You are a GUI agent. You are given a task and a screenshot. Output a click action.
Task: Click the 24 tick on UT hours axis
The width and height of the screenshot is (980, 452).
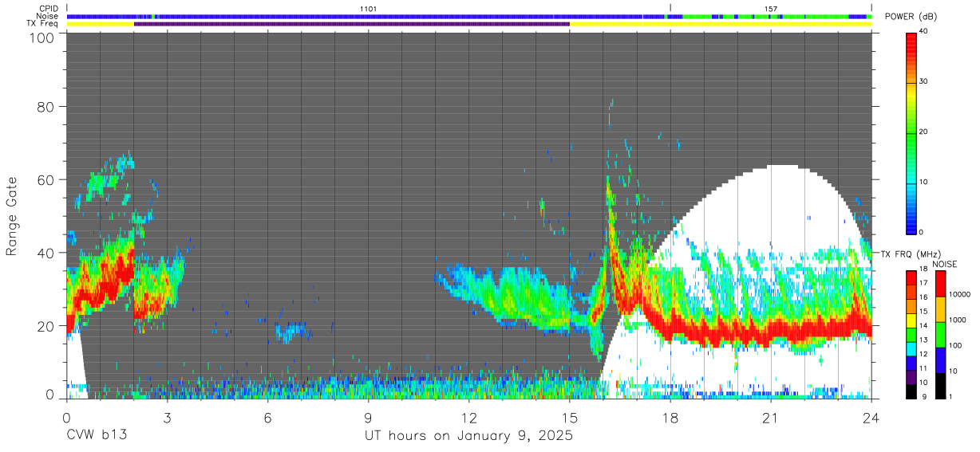pos(871,417)
